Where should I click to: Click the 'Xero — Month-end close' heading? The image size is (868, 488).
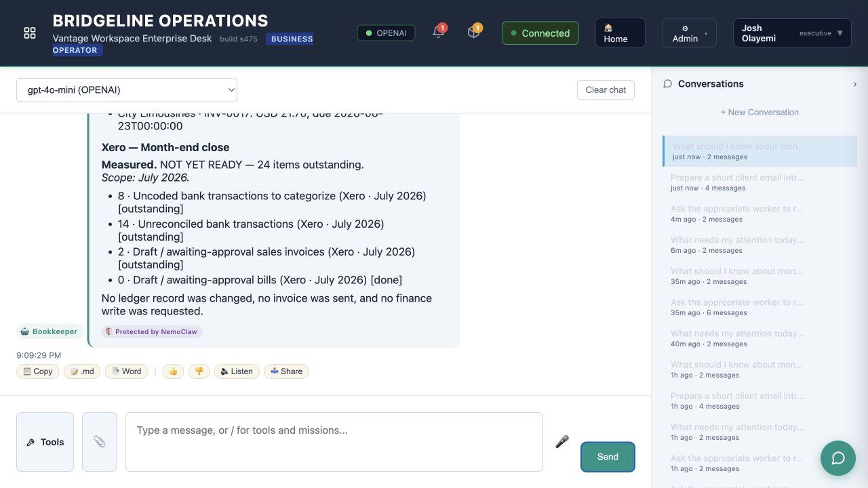[x=165, y=147]
